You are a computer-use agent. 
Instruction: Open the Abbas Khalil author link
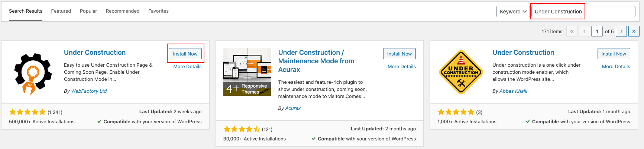(x=513, y=91)
